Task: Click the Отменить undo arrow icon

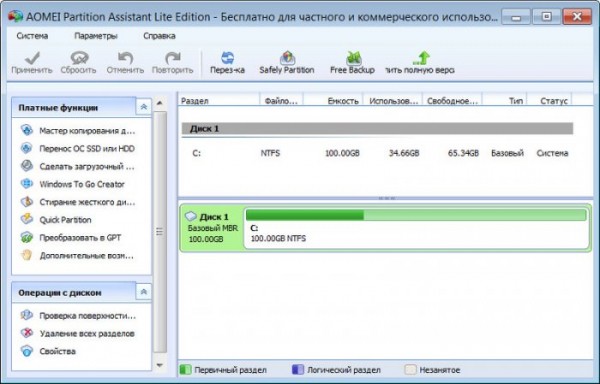Action: click(x=125, y=58)
